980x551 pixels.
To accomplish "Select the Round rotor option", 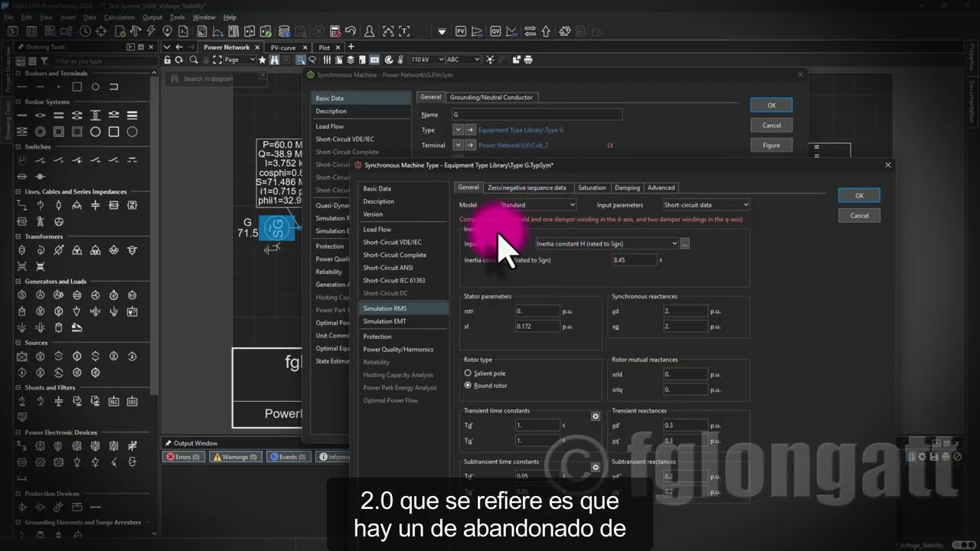I will coord(485,386).
